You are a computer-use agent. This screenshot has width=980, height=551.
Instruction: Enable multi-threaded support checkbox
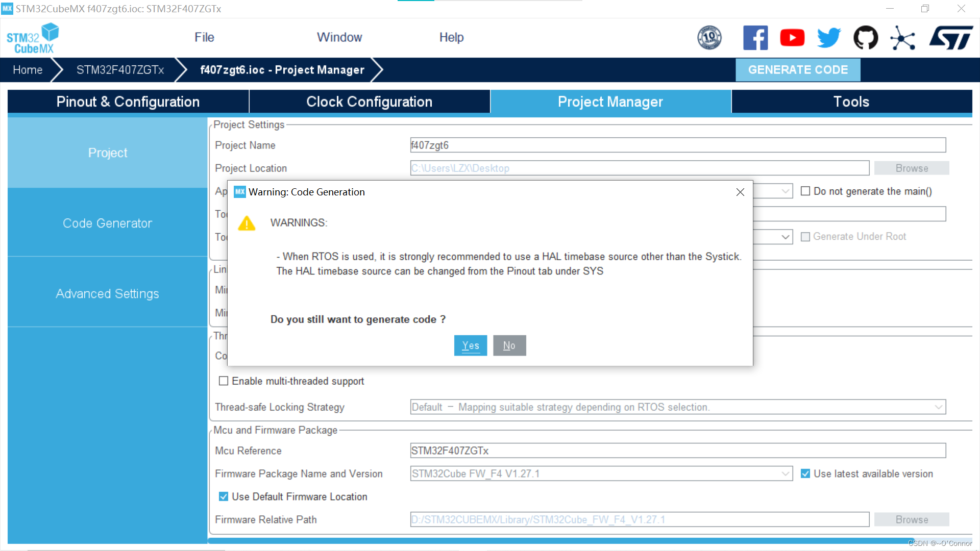pos(224,381)
